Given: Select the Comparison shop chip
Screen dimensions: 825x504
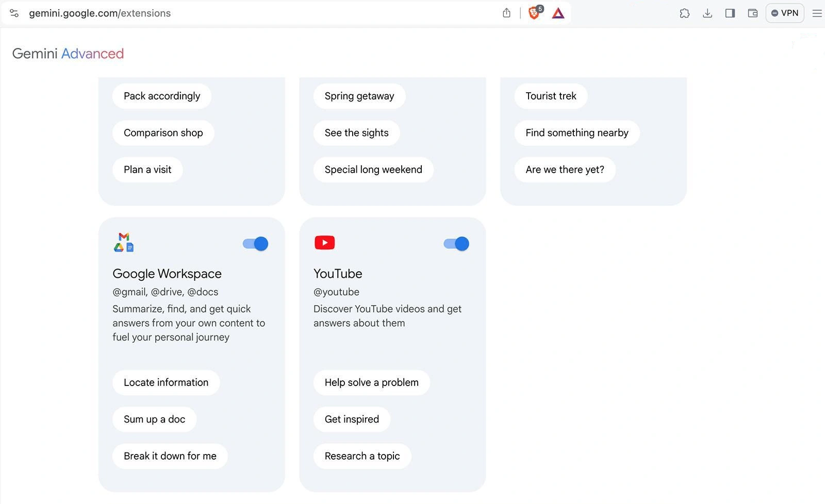Looking at the screenshot, I should (x=163, y=133).
